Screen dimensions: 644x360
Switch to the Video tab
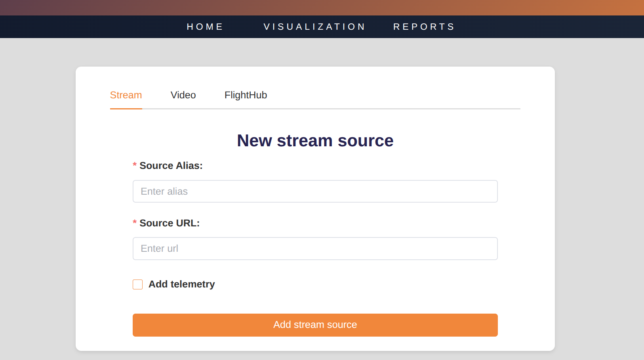tap(183, 95)
